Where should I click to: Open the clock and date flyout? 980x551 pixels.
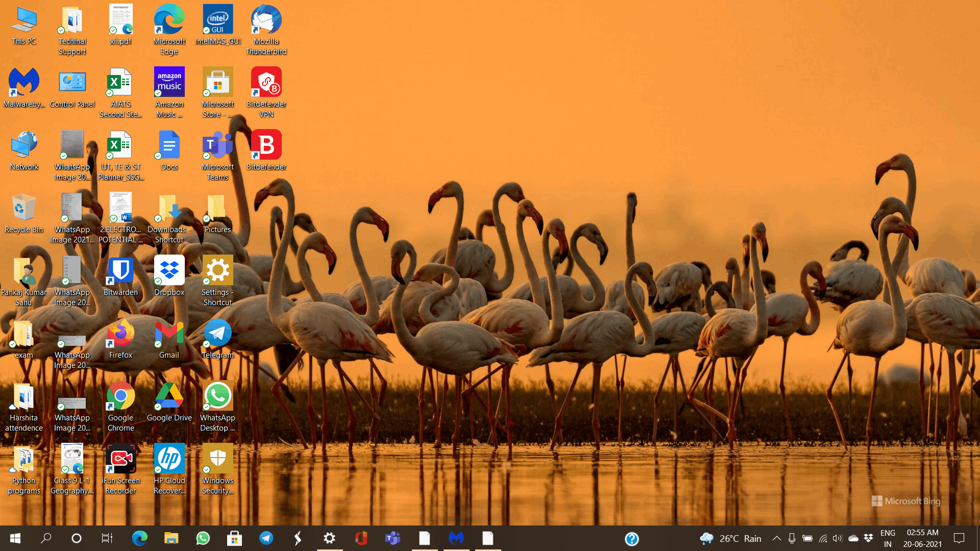click(x=922, y=538)
